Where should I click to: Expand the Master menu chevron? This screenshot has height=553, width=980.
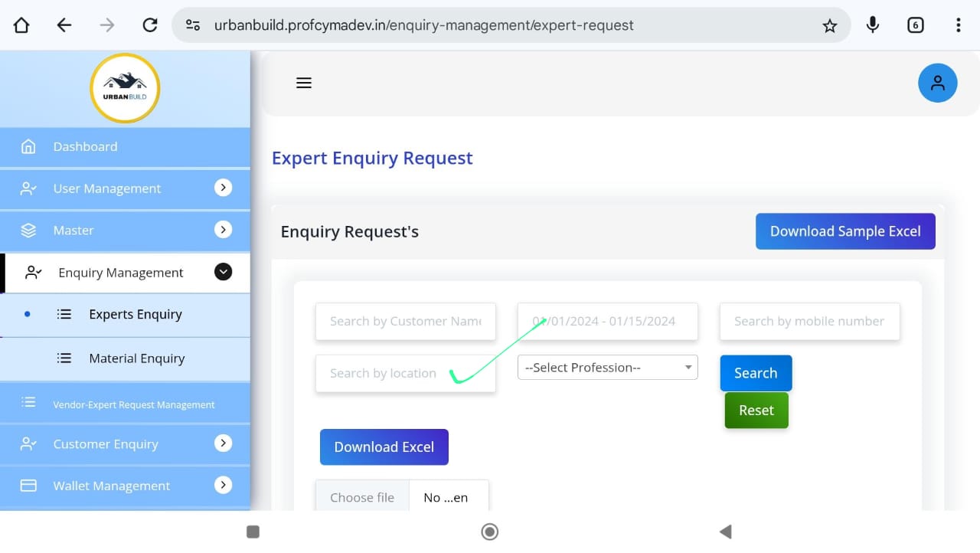[223, 230]
